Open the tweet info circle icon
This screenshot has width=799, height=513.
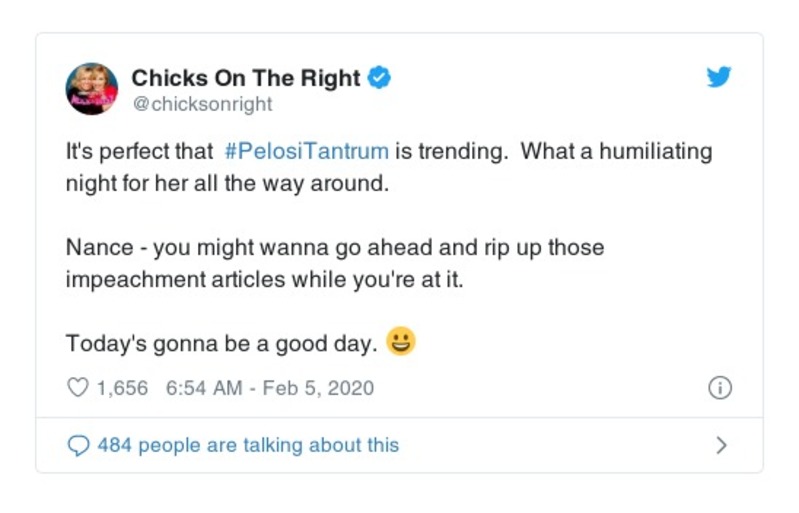(x=719, y=389)
